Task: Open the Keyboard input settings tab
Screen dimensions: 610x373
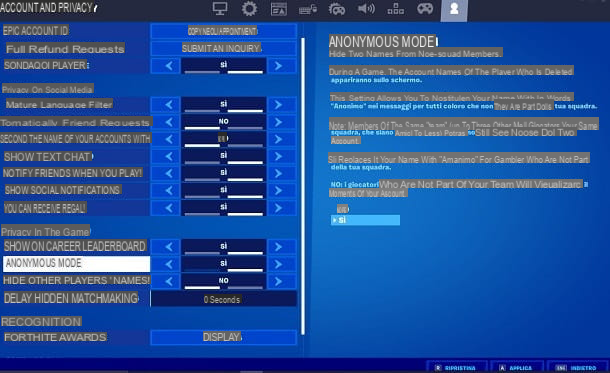Action: tap(308, 9)
